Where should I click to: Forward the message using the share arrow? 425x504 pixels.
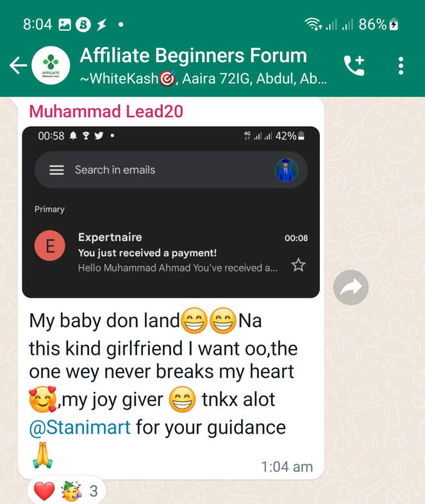[351, 287]
